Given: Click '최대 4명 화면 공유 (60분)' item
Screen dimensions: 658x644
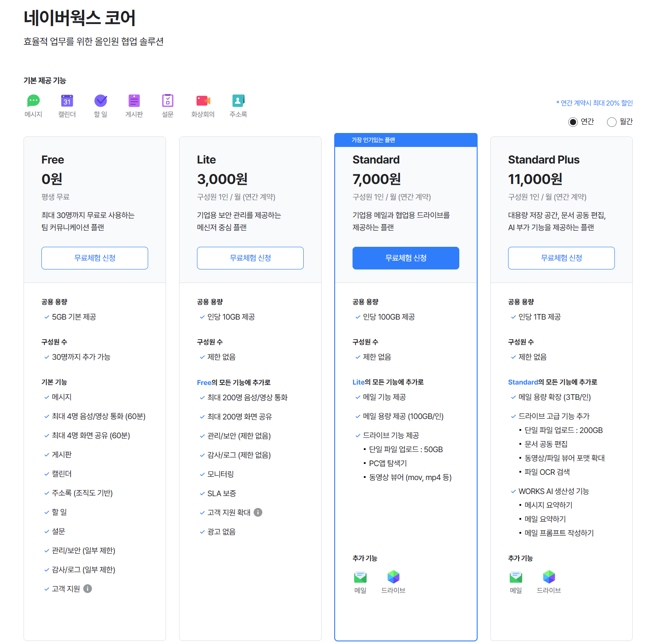Looking at the screenshot, I should pos(91,436).
